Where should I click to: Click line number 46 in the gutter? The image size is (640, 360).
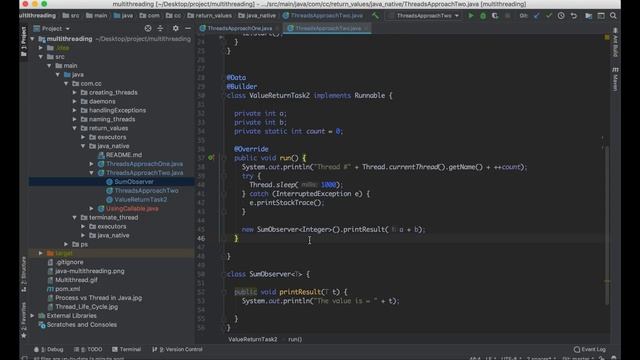coord(201,238)
